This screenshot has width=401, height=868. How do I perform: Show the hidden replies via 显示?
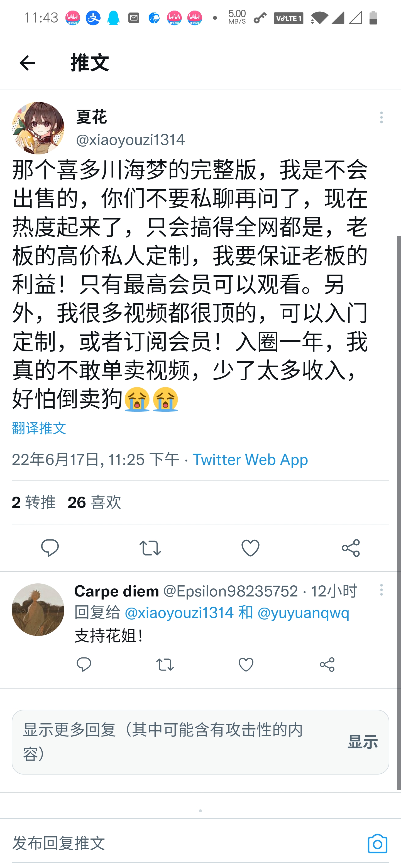click(x=363, y=742)
